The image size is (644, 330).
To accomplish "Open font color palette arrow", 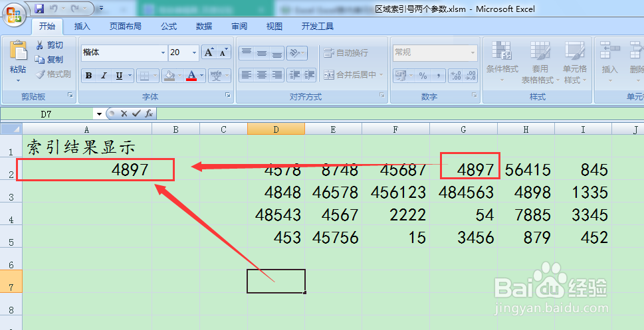I will (202, 76).
